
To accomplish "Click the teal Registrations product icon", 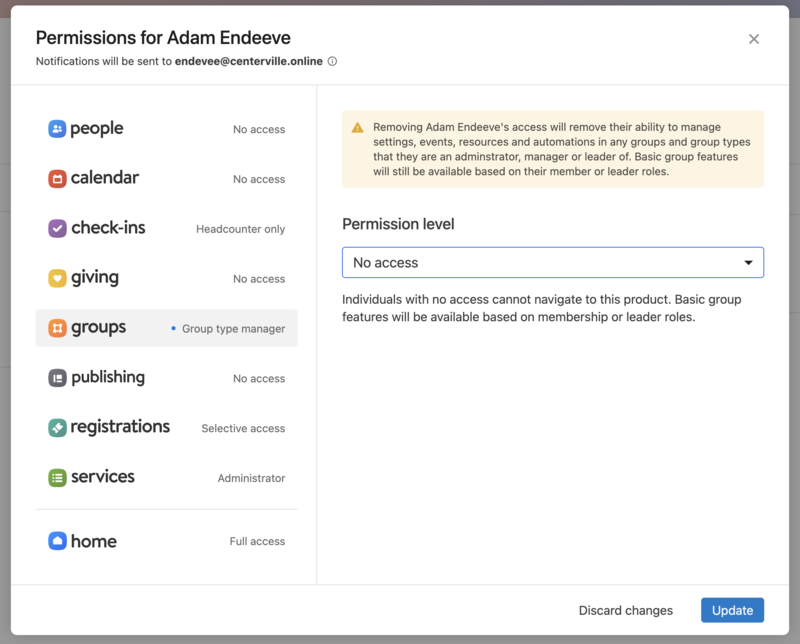I will point(57,427).
